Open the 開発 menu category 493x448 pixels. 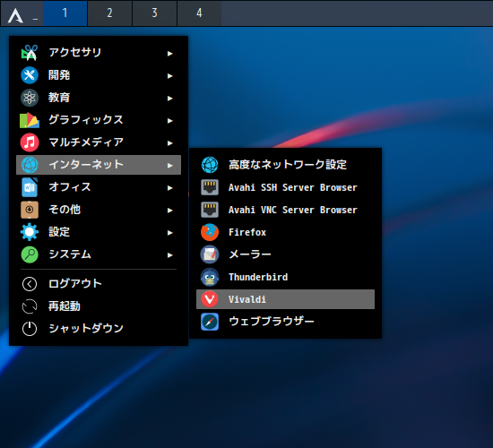pyautogui.click(x=99, y=75)
